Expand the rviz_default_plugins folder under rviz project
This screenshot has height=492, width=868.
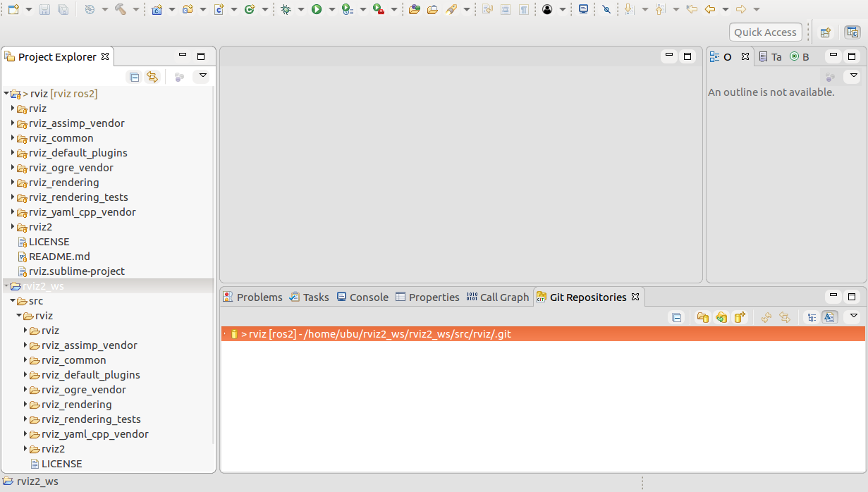13,153
